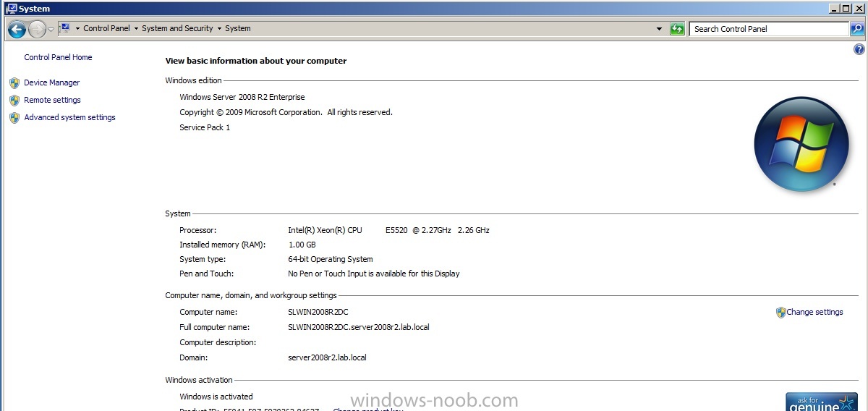Expand the arrow after System and Security
Viewport: 868px width, 411px height.
[219, 29]
